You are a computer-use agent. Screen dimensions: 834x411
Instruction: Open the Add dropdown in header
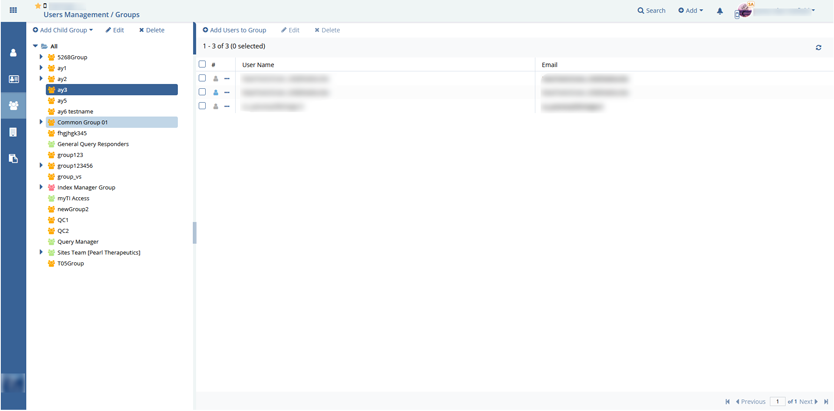[690, 11]
